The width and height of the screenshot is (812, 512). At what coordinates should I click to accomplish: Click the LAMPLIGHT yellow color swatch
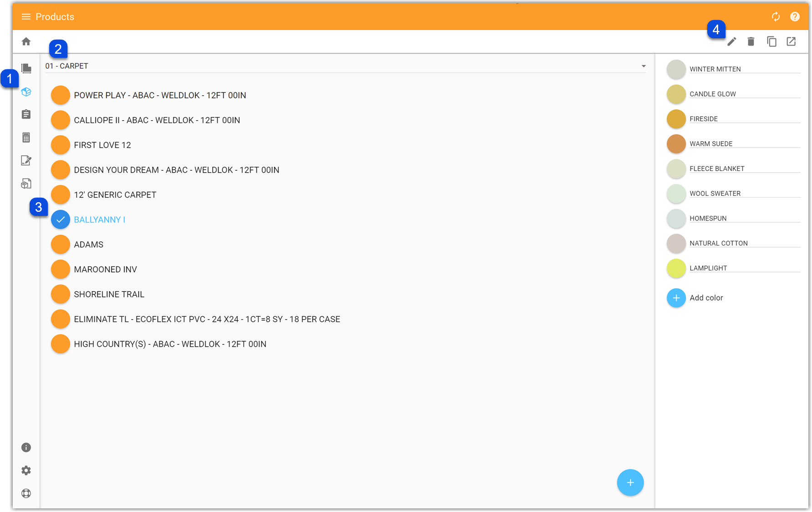[676, 268]
